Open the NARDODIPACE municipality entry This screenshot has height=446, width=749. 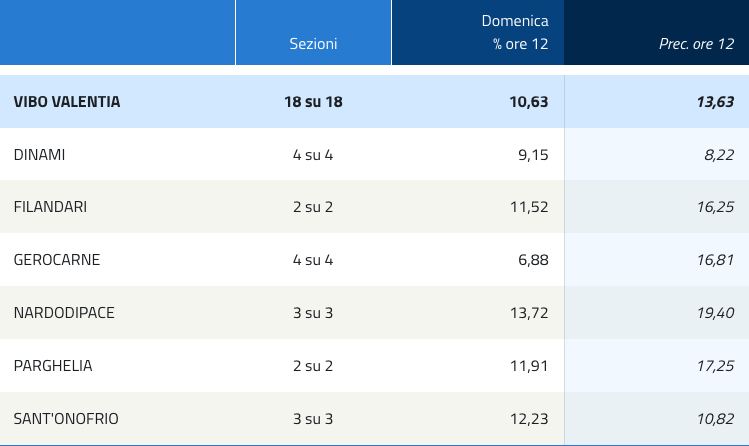pos(64,313)
